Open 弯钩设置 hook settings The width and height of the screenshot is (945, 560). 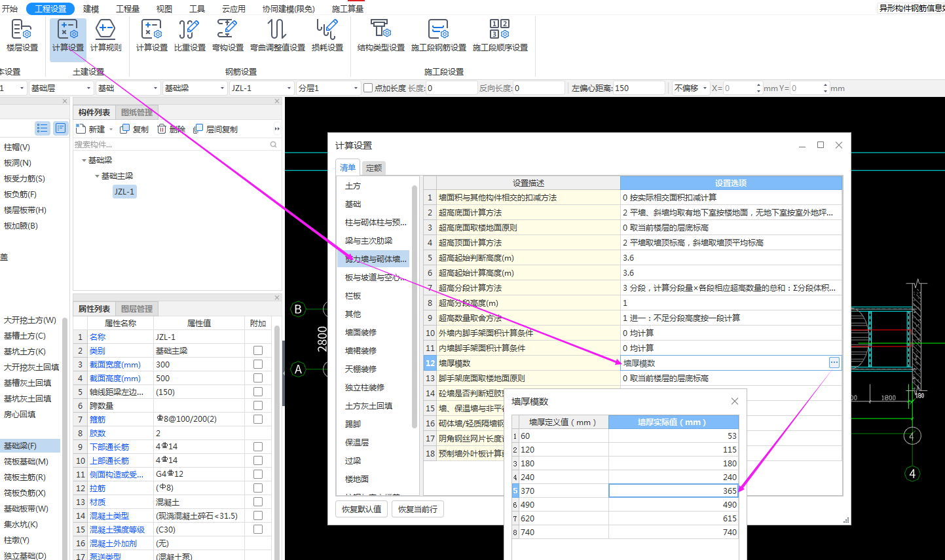click(227, 36)
